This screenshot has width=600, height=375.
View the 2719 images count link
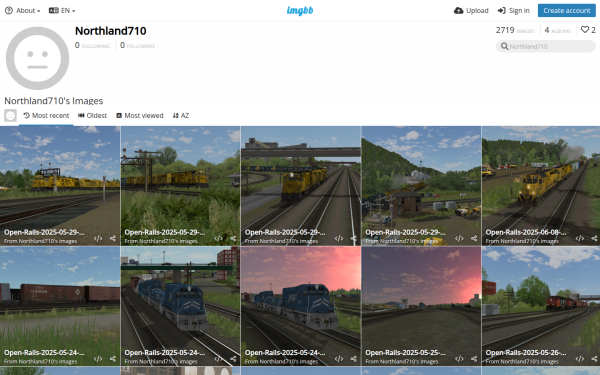pos(515,30)
